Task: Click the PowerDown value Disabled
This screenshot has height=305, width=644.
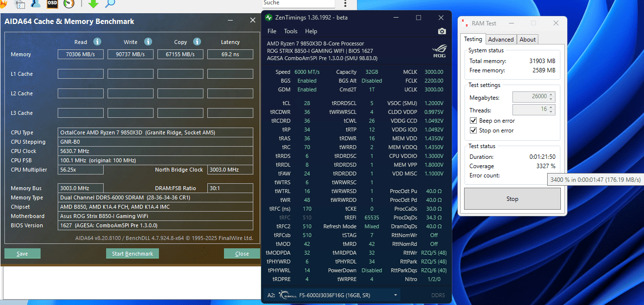Action: [x=372, y=270]
